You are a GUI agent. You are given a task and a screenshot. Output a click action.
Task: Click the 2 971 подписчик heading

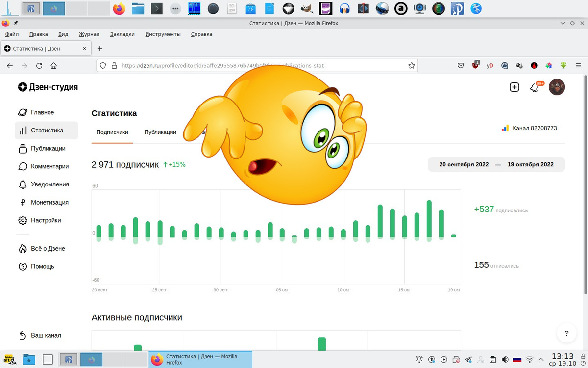pos(125,165)
